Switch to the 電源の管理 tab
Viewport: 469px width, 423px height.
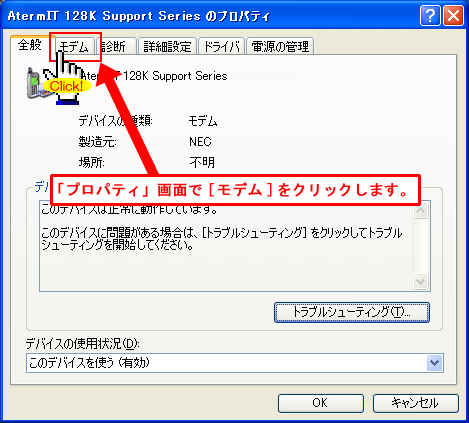click(280, 47)
